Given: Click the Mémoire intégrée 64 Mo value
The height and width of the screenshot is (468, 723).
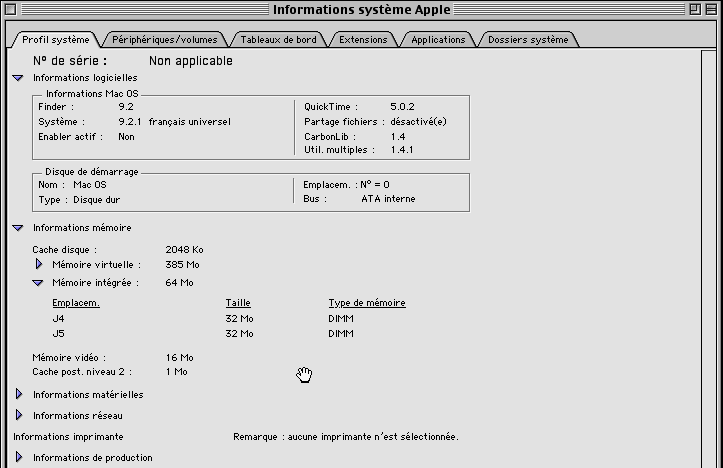Looking at the screenshot, I should coord(179,283).
